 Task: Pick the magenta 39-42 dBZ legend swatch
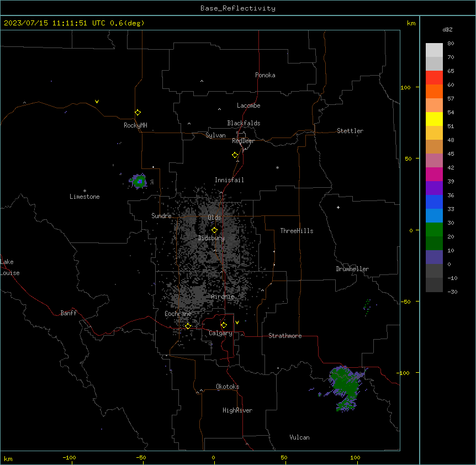(x=434, y=174)
